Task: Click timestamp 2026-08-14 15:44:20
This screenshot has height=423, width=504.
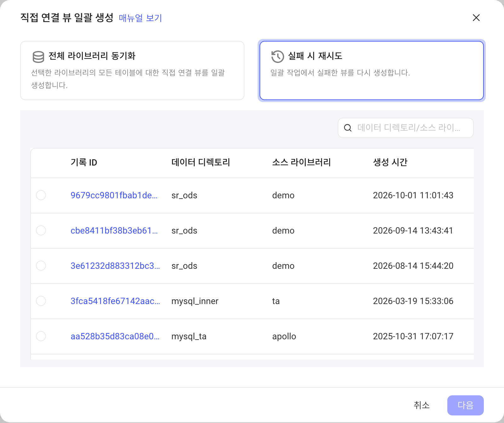Action: 413,266
